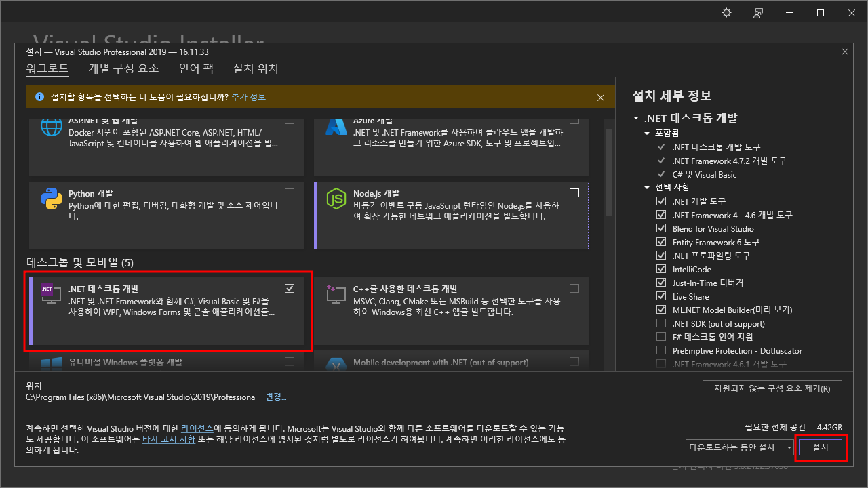Image resolution: width=868 pixels, height=488 pixels.
Task: Open the 추가 정보 link in banner
Action: pyautogui.click(x=248, y=97)
